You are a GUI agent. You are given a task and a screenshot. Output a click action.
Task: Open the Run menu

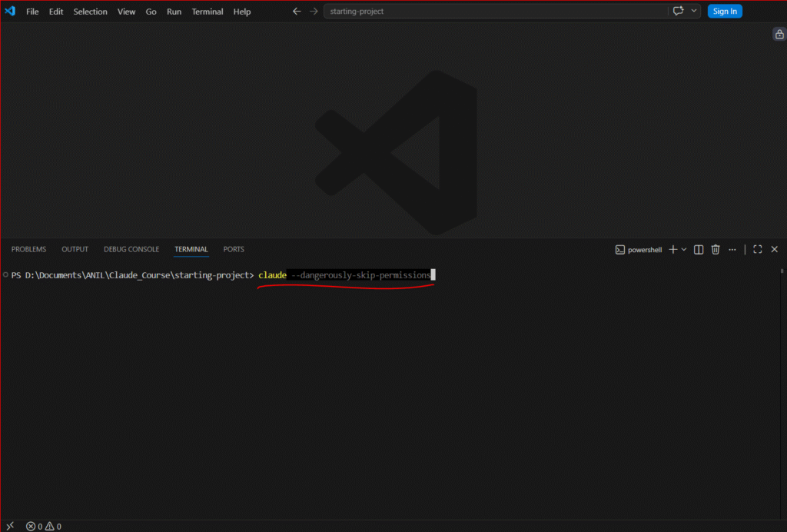point(174,12)
